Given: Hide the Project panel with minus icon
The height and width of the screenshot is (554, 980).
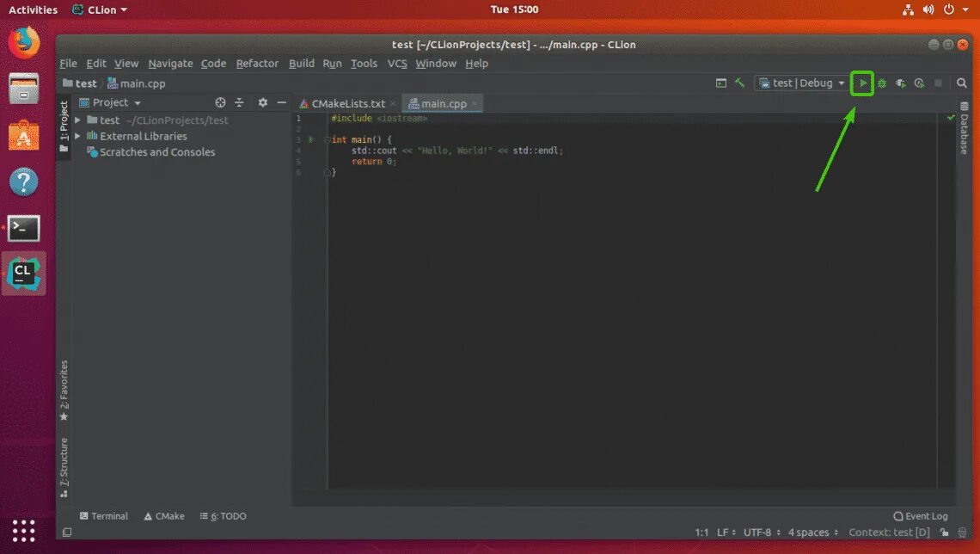Looking at the screenshot, I should (x=282, y=102).
